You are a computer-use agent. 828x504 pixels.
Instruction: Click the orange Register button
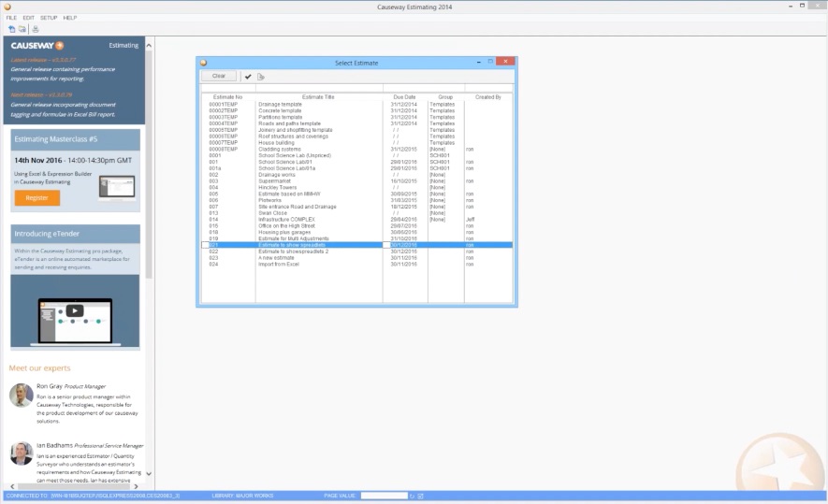[37, 198]
